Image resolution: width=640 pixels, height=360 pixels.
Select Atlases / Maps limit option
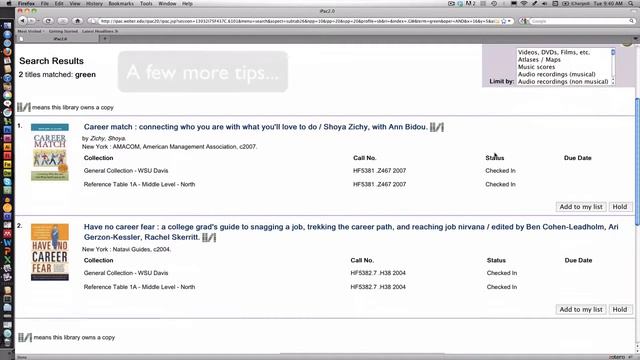pyautogui.click(x=539, y=60)
